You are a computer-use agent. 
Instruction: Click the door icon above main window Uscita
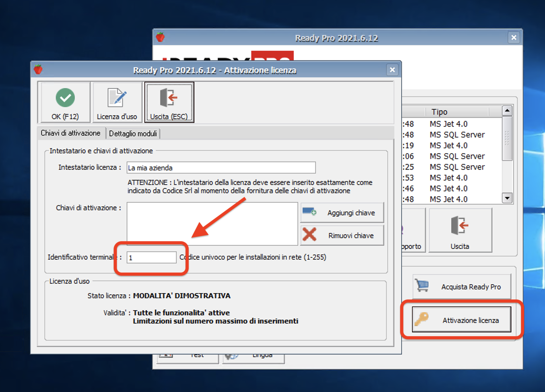460,225
